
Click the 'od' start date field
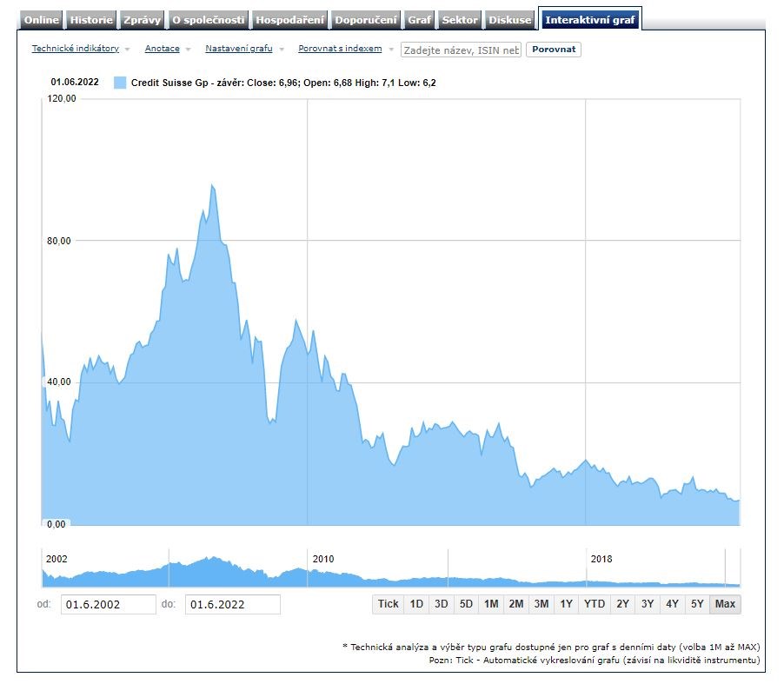[x=108, y=604]
